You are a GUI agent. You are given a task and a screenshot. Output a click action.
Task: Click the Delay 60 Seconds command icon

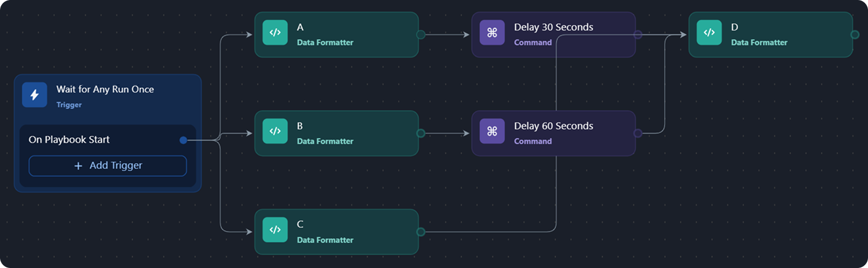(x=492, y=131)
